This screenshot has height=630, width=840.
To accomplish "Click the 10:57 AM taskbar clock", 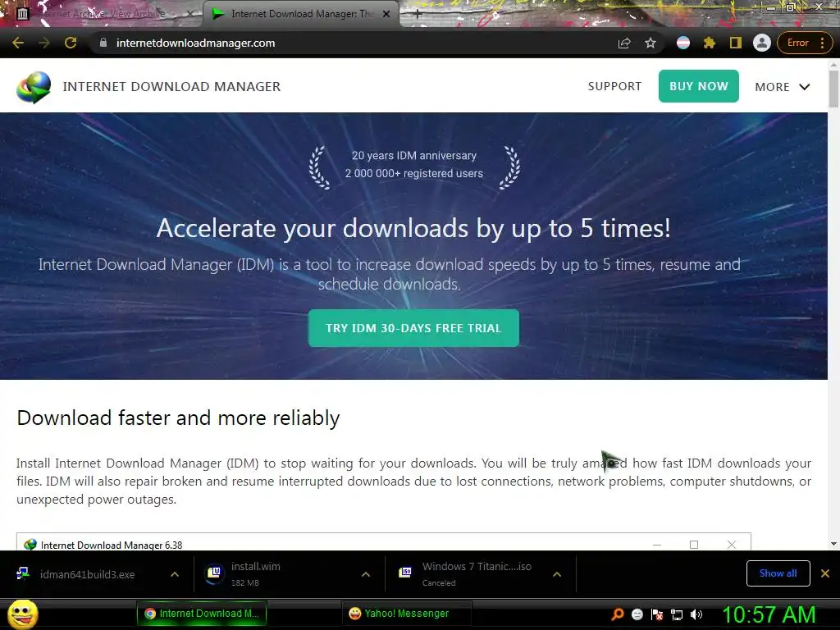I will tap(769, 614).
